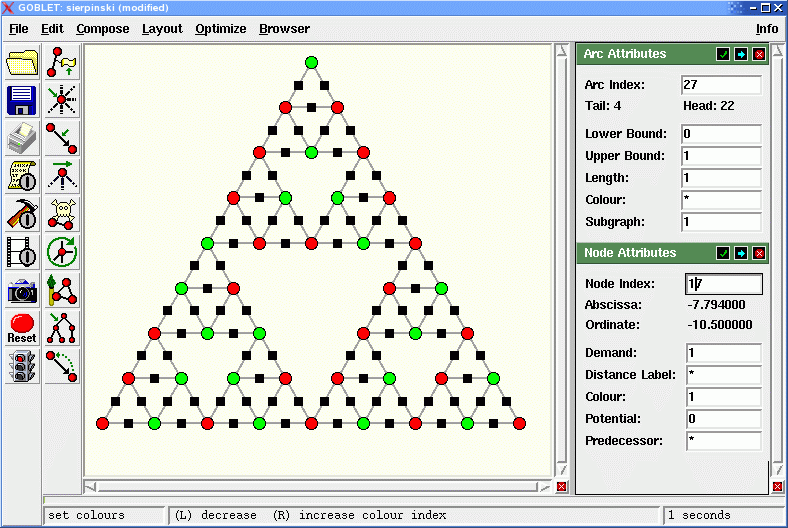Screen dimensions: 788x528
Task: Click the camera snapshot icon
Action: point(22,290)
